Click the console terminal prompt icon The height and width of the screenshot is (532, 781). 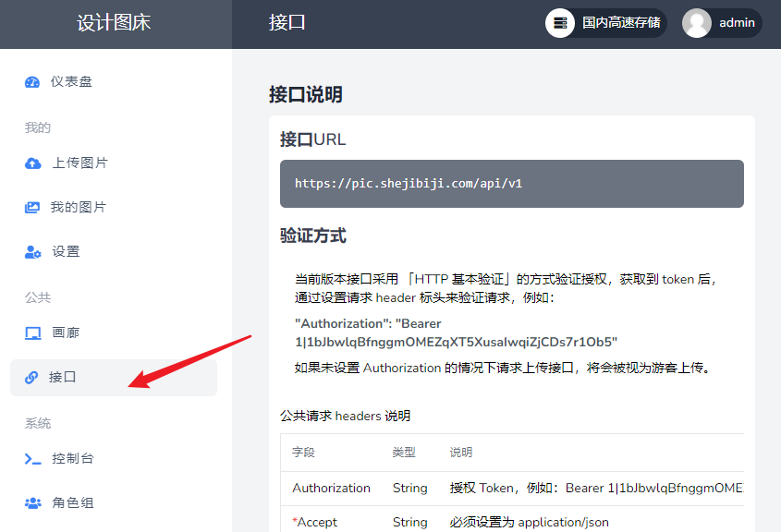click(32, 459)
